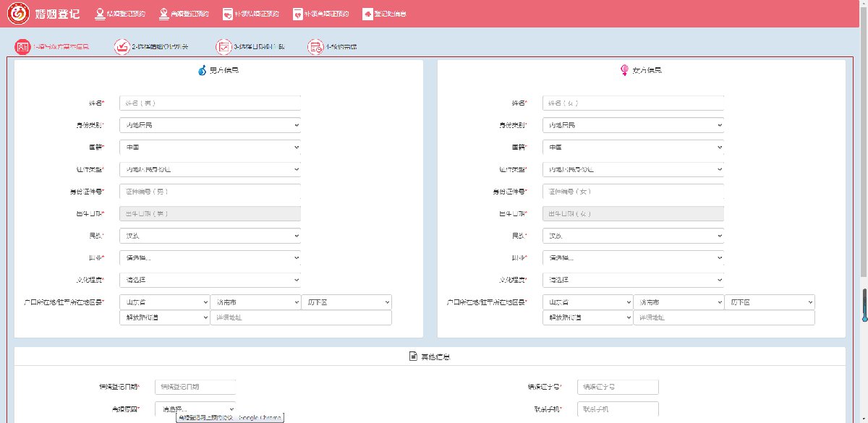Focus the 联系手机 phone input field
The width and height of the screenshot is (868, 423).
click(x=618, y=409)
